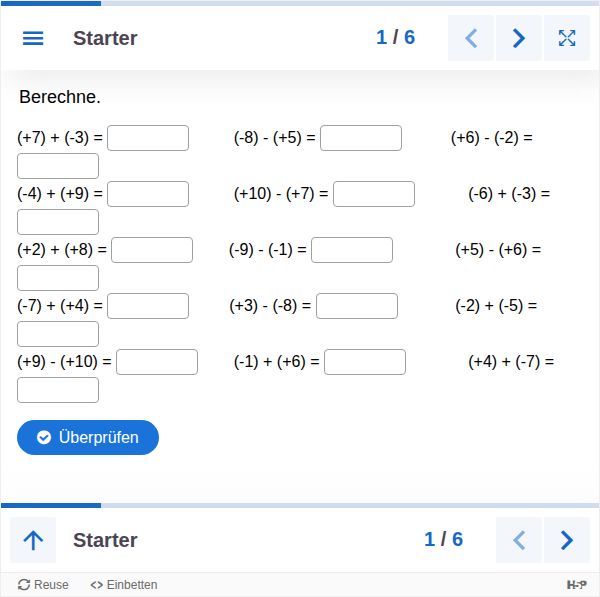Go to next slide in top bar
Viewport: 600px width, 597px height.
(519, 38)
